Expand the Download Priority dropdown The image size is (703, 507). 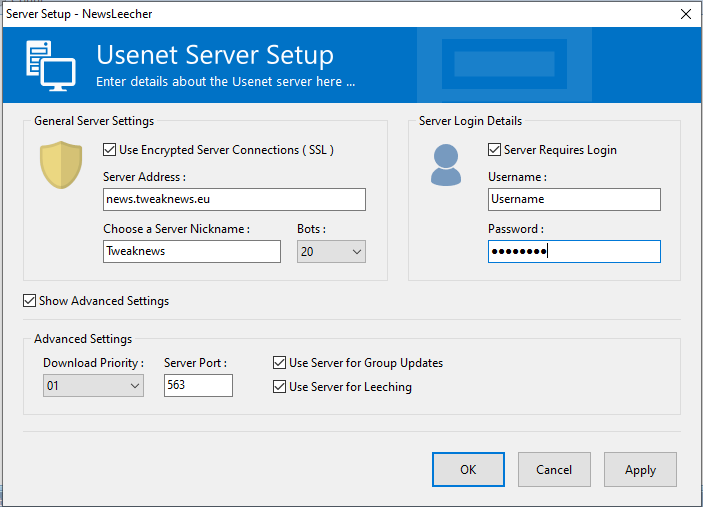click(x=93, y=386)
